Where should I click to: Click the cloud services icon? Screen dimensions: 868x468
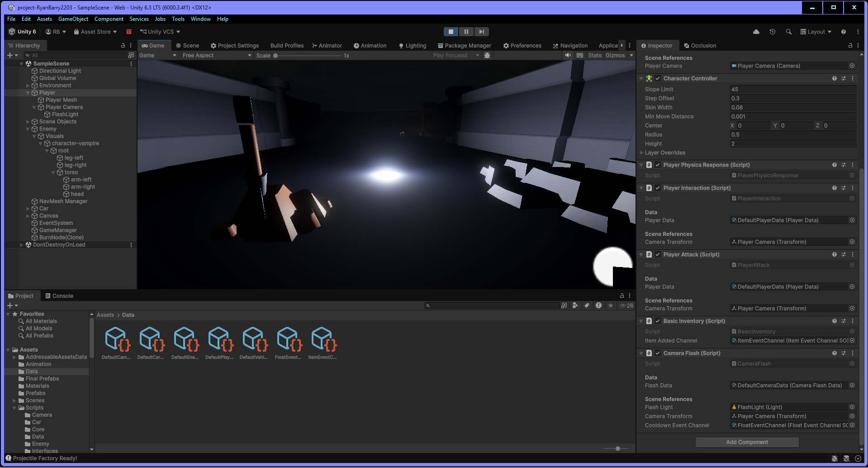coord(756,32)
